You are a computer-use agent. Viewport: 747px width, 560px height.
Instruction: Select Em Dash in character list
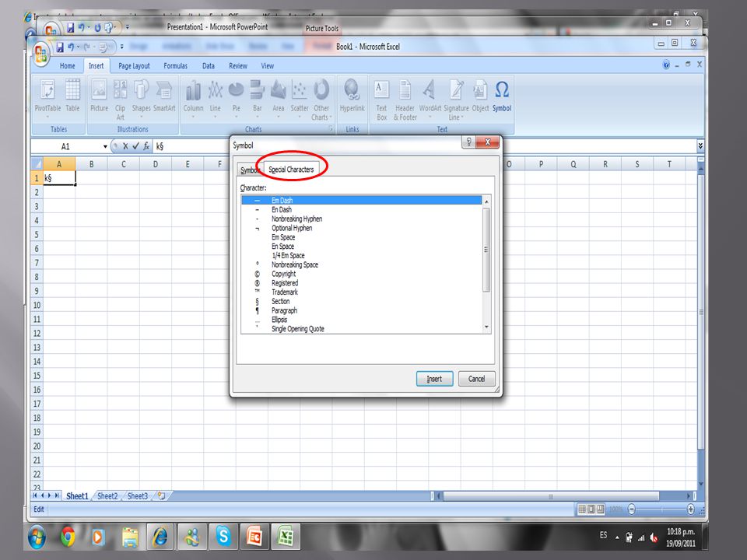point(362,201)
